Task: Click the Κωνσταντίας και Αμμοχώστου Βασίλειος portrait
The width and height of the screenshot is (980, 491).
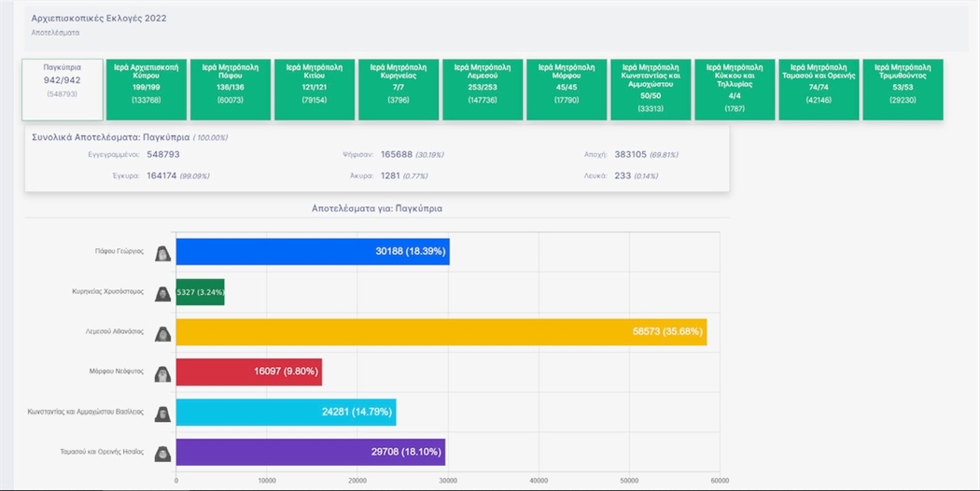Action: coord(162,414)
